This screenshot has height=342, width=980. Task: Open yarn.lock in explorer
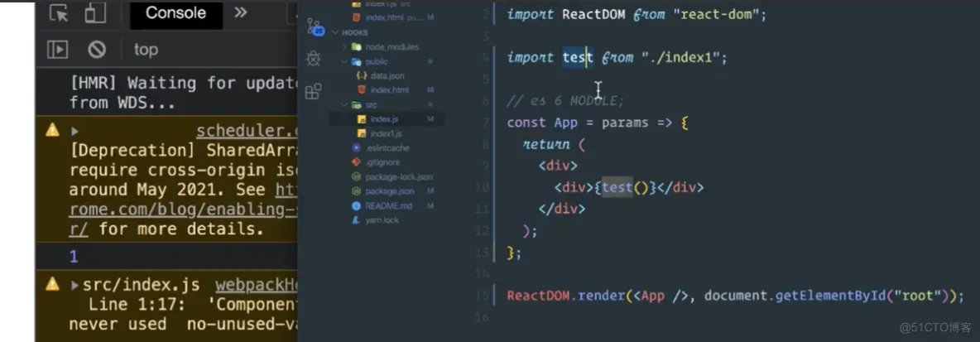tap(382, 220)
